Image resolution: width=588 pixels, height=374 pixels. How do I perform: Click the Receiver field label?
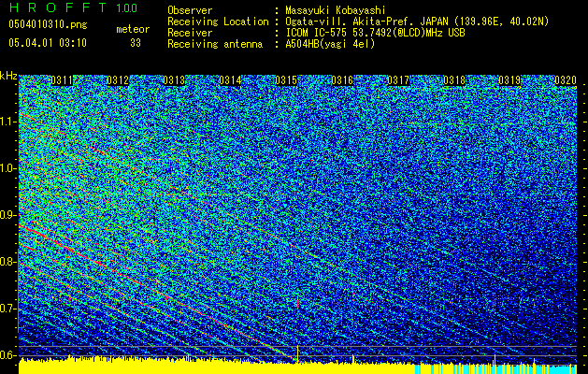pos(190,33)
